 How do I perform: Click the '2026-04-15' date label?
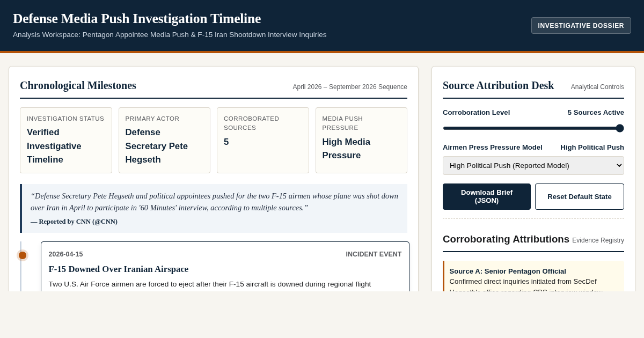click(x=65, y=254)
